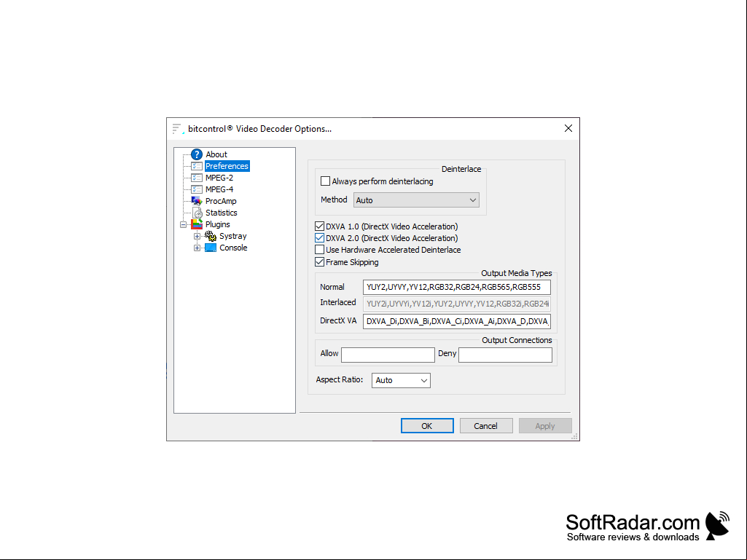Select Preferences in the options tree

pyautogui.click(x=227, y=166)
